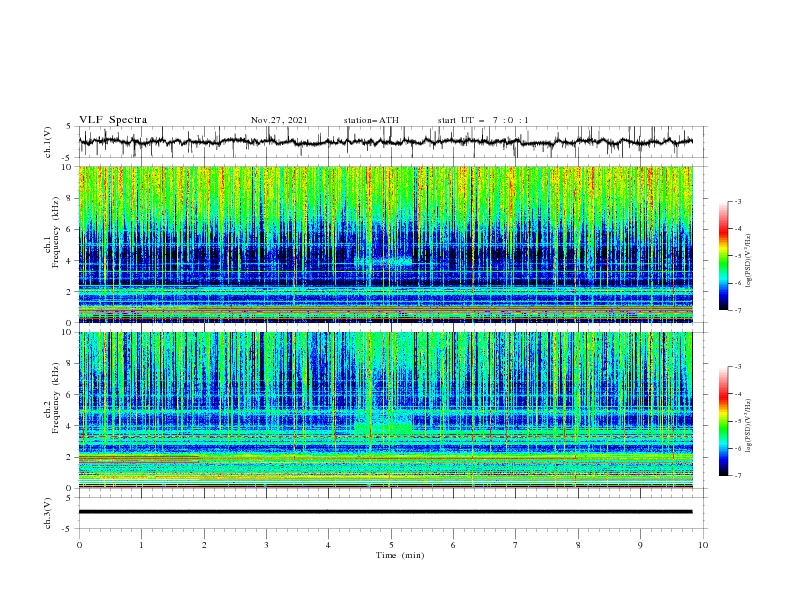The image size is (792, 612).
Task: Click time axis tick label '8'
Action: point(578,545)
